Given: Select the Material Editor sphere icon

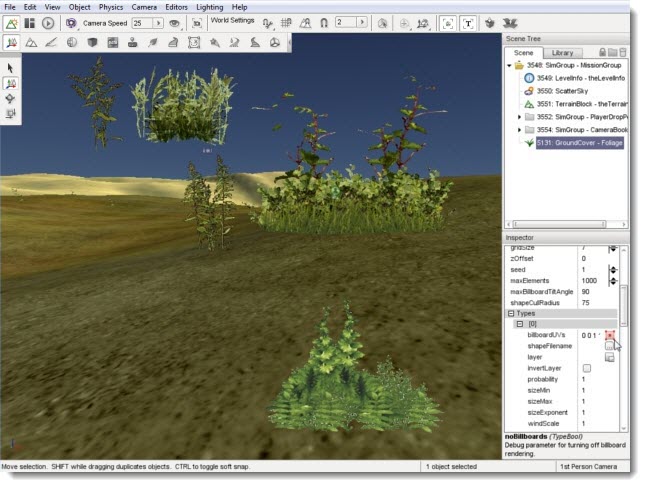Looking at the screenshot, I should coord(72,42).
